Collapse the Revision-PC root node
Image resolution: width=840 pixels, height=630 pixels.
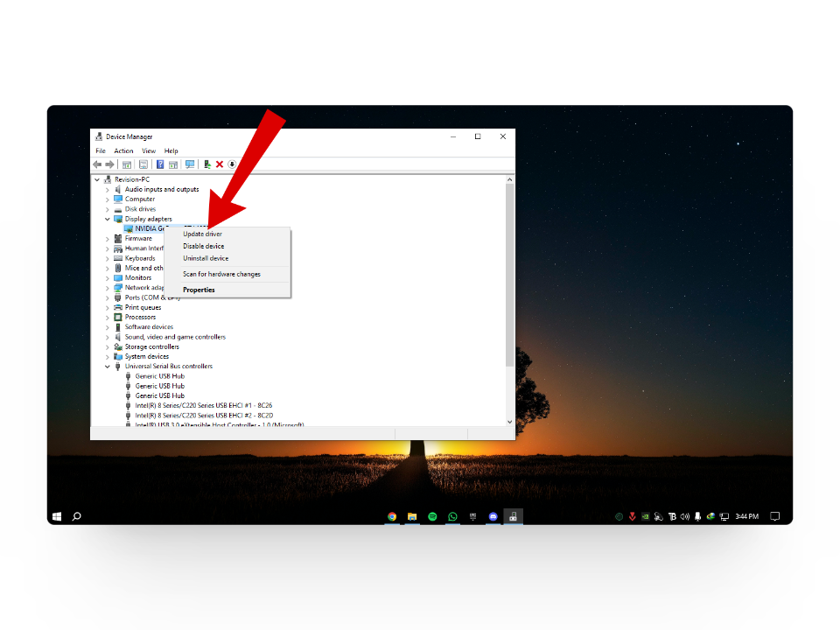coord(97,180)
